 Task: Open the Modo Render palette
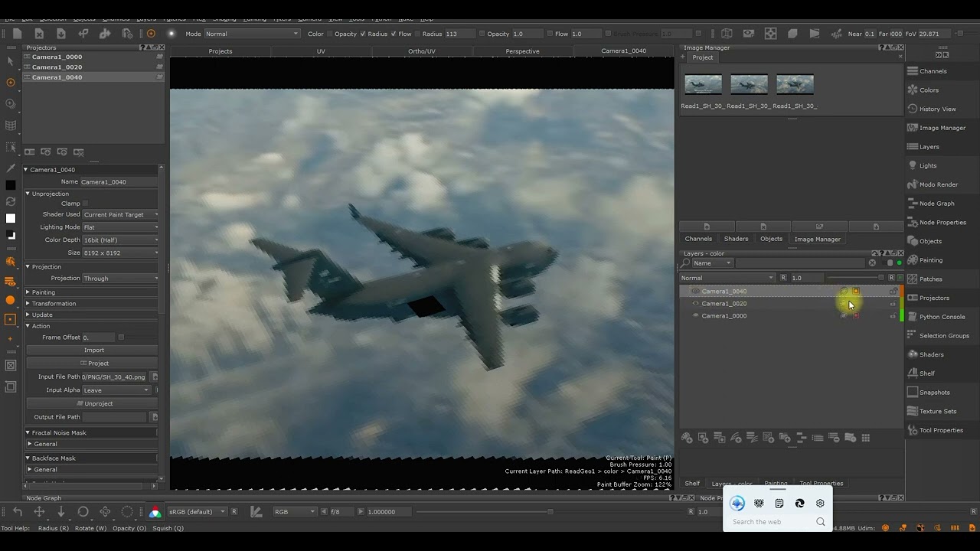coord(938,184)
